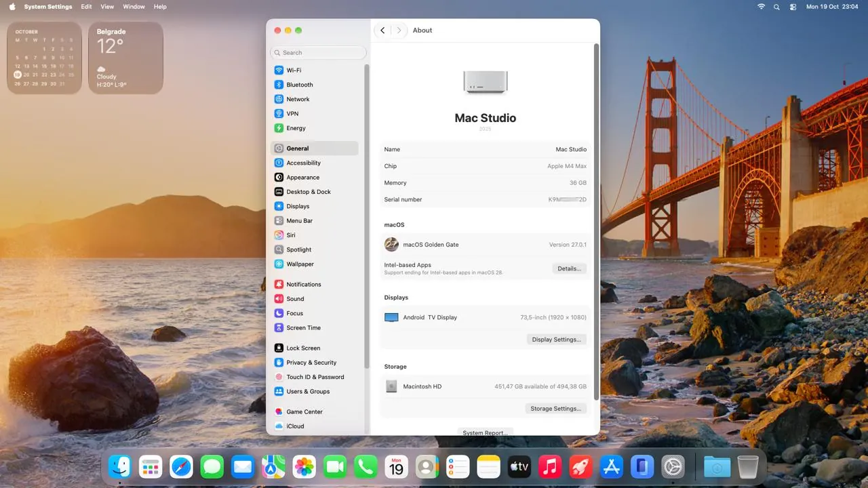Click the Apple M4 Max chip value
Viewport: 868px width, 488px height.
click(567, 166)
